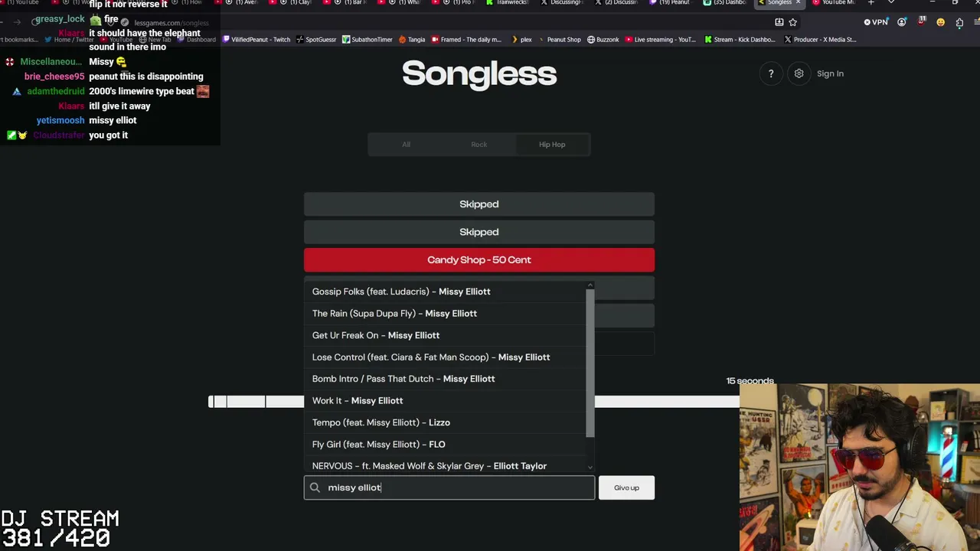Open the Peanut Shop bookmark
Screen dimensions: 980x551
(559, 39)
